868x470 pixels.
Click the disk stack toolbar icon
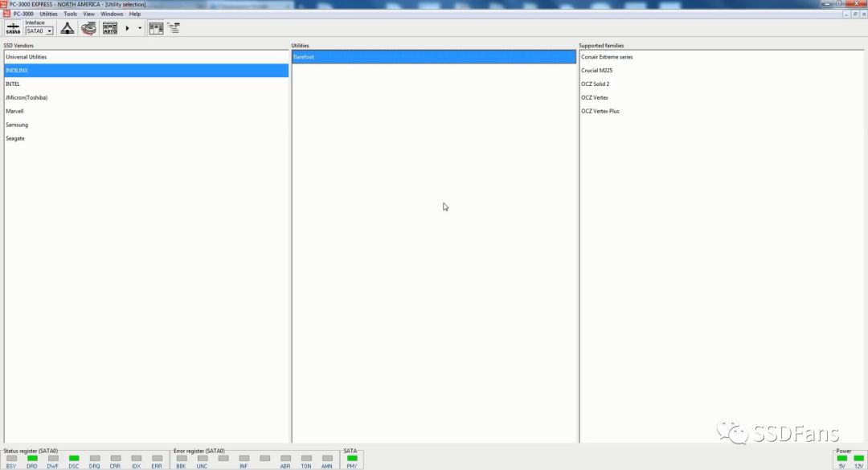coord(88,28)
